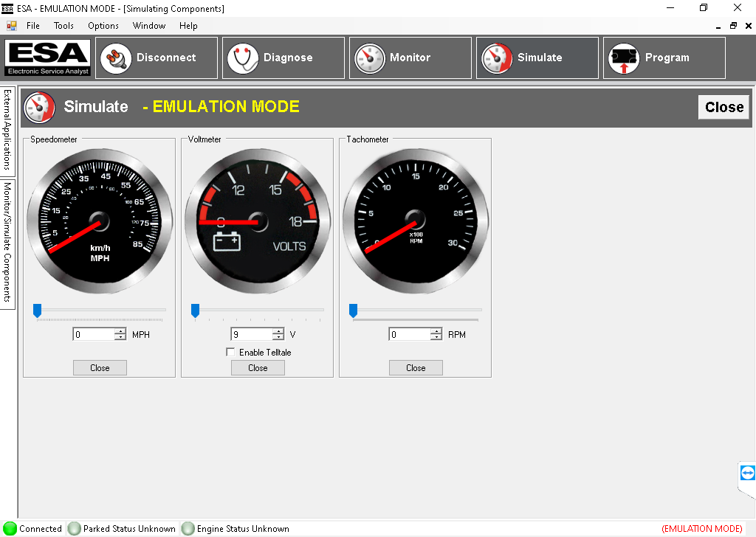Click the small icon left of File menu
This screenshot has width=756, height=537.
coord(10,26)
